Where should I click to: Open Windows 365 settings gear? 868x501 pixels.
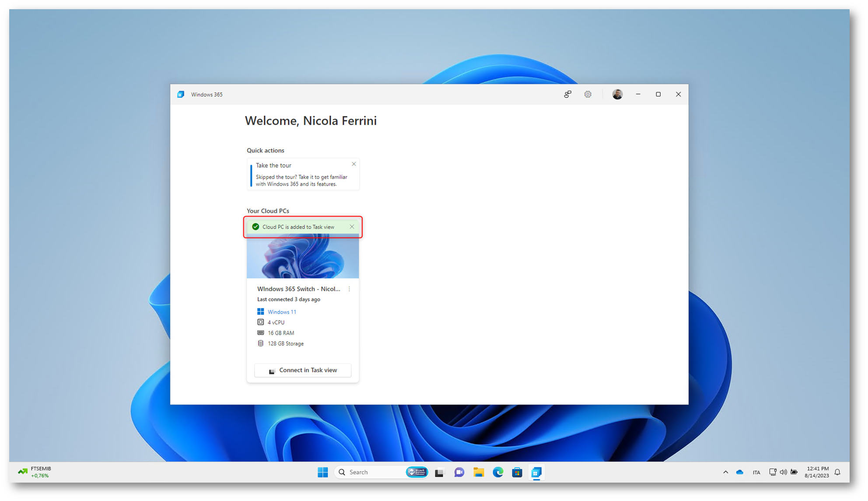tap(588, 94)
